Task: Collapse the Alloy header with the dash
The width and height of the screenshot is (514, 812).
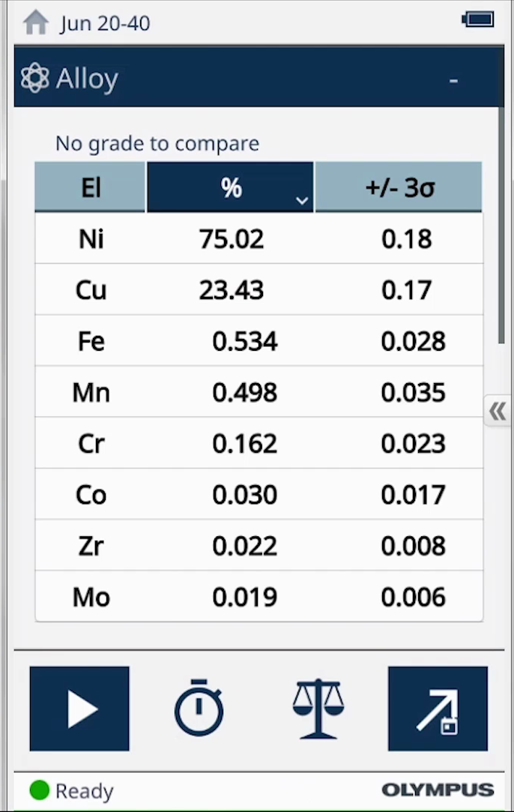Action: [453, 80]
